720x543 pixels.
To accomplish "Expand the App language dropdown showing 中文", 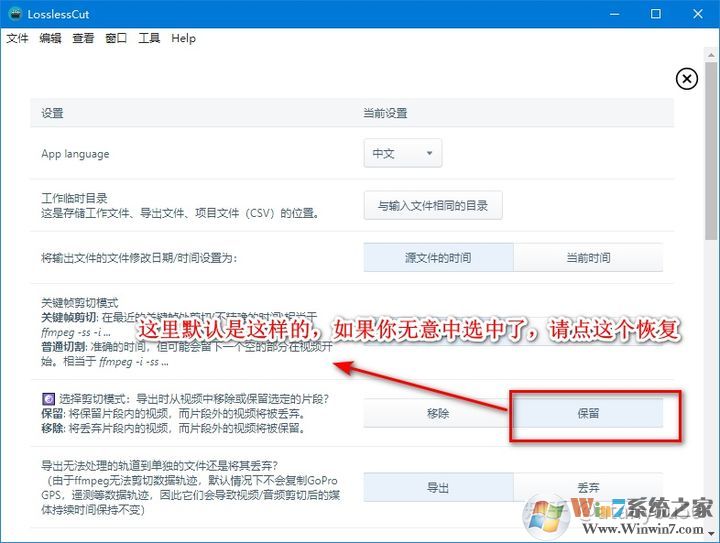I will pos(403,153).
